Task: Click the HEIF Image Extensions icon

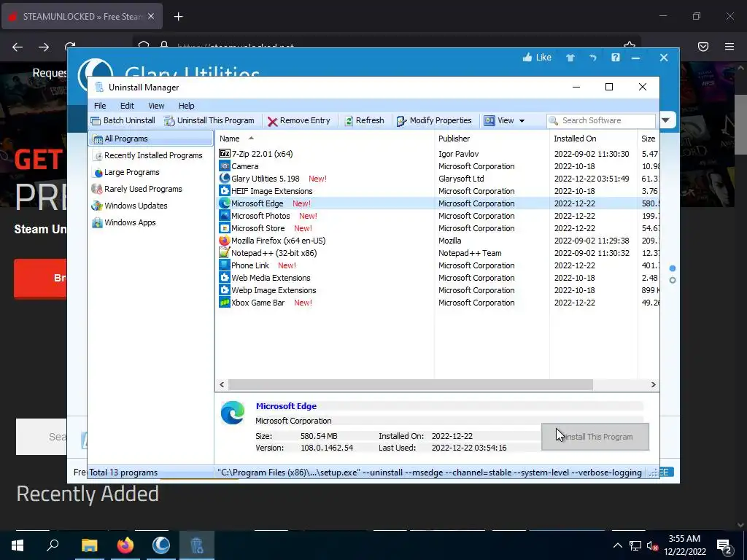Action: pos(225,191)
